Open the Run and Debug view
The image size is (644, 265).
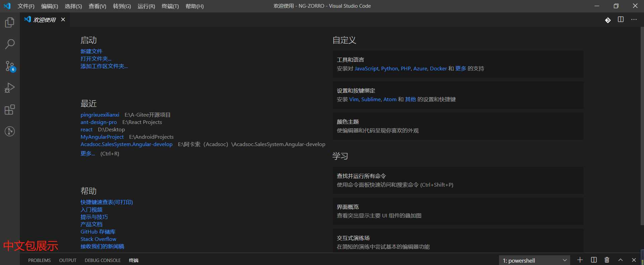(x=10, y=88)
